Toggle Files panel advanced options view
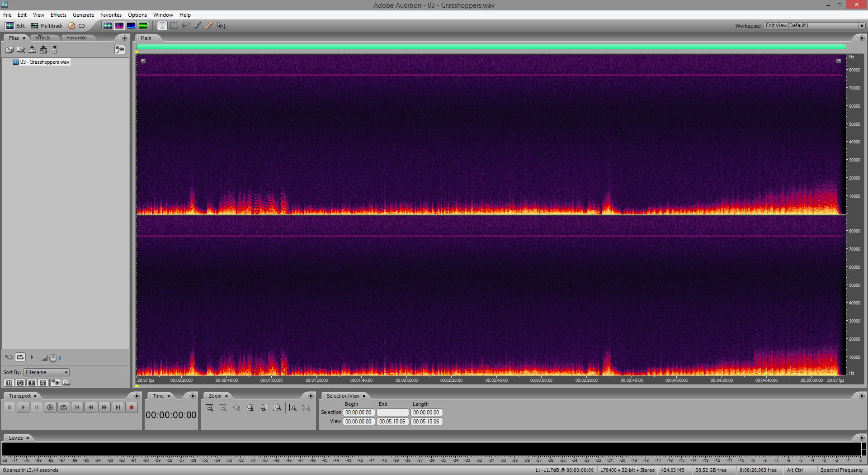This screenshot has width=868, height=475. [x=120, y=50]
